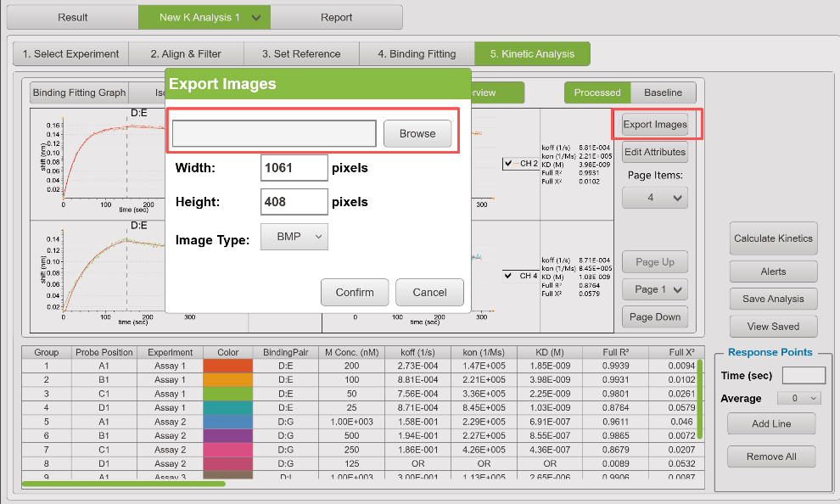Select KD cell 1.85E-009

[x=550, y=366]
